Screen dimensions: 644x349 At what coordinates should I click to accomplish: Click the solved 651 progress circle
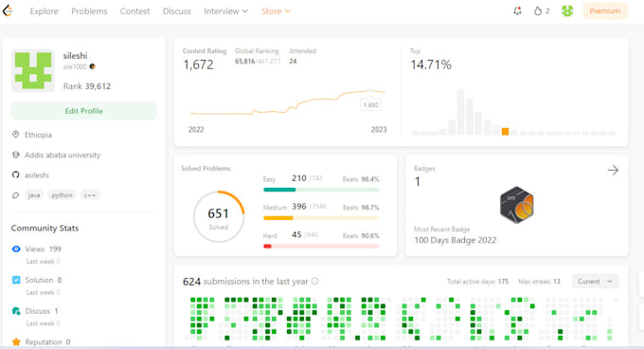click(x=219, y=216)
